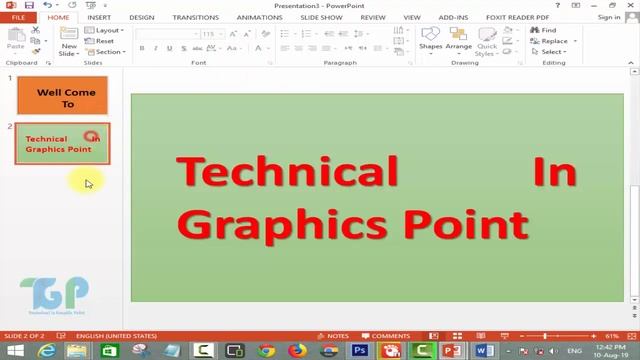
Task: Switch to the DESIGN tab
Action: [x=142, y=18]
